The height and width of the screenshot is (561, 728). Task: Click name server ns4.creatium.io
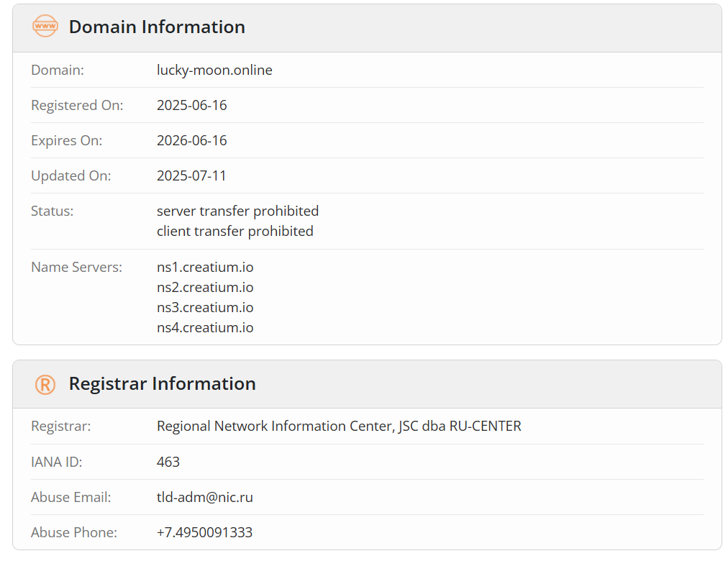coord(205,327)
